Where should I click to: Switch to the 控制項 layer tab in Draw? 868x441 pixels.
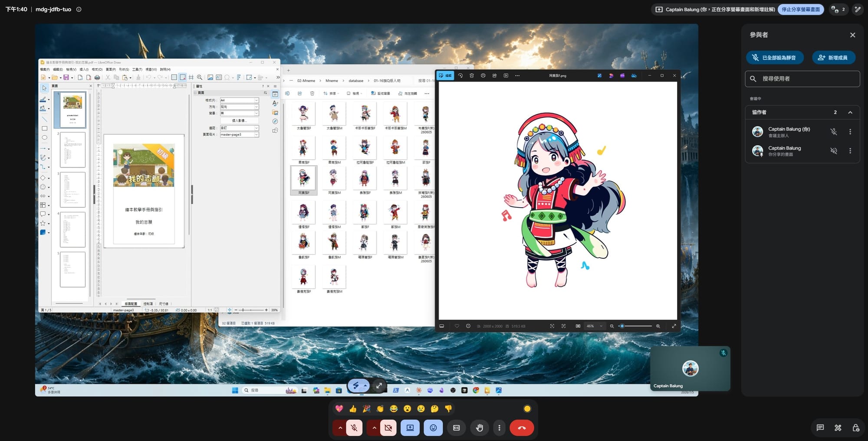coord(148,304)
